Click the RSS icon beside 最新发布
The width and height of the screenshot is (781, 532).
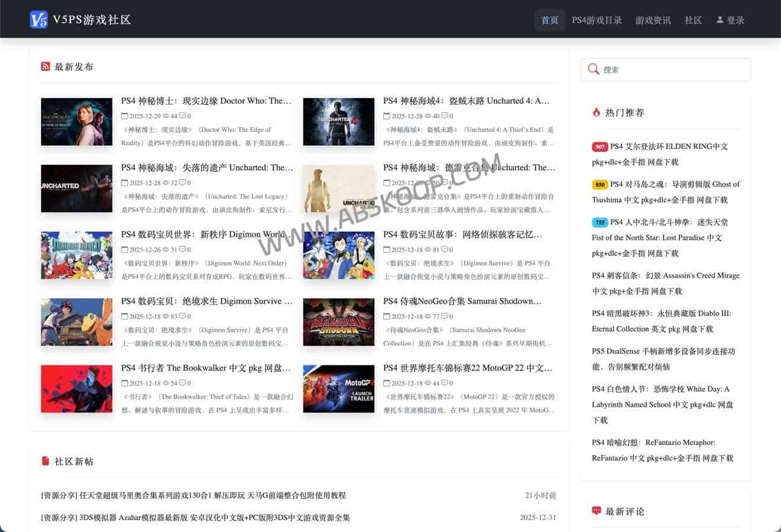tap(46, 66)
